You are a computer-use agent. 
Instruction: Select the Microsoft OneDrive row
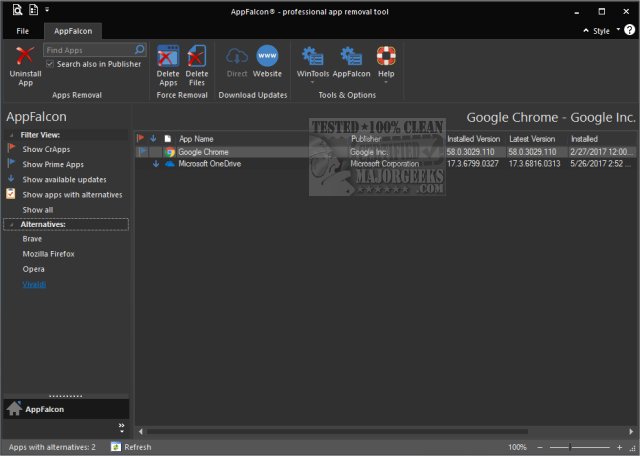[386, 164]
